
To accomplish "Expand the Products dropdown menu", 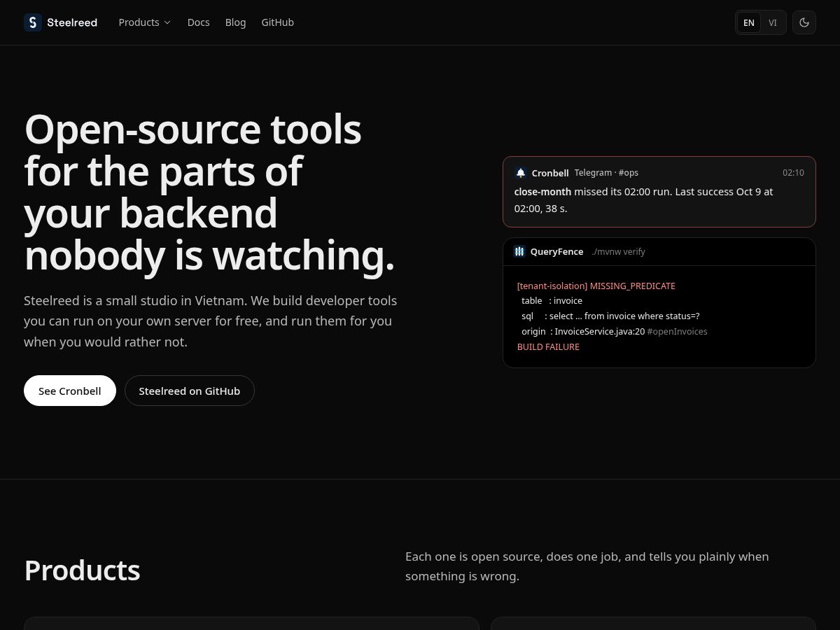I will [x=145, y=22].
